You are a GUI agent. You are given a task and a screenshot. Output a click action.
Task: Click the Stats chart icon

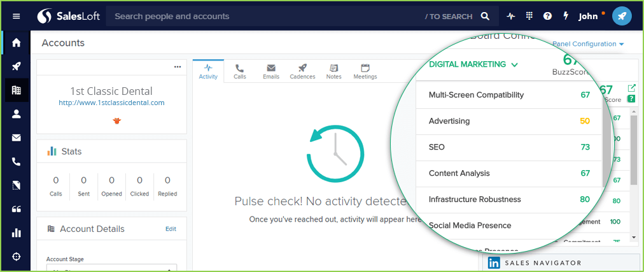pos(52,151)
